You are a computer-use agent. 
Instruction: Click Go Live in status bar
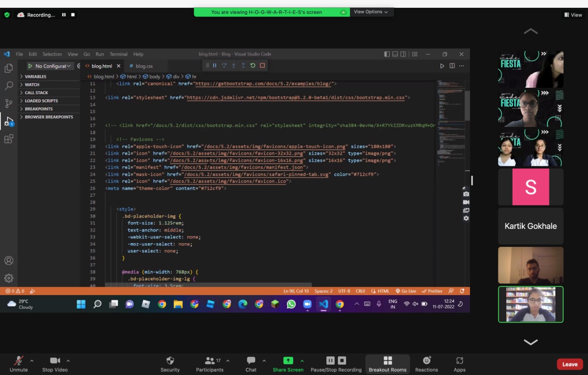tap(406, 291)
